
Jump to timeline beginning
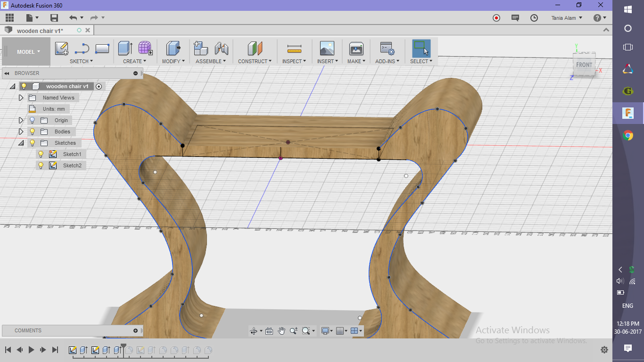(x=8, y=350)
